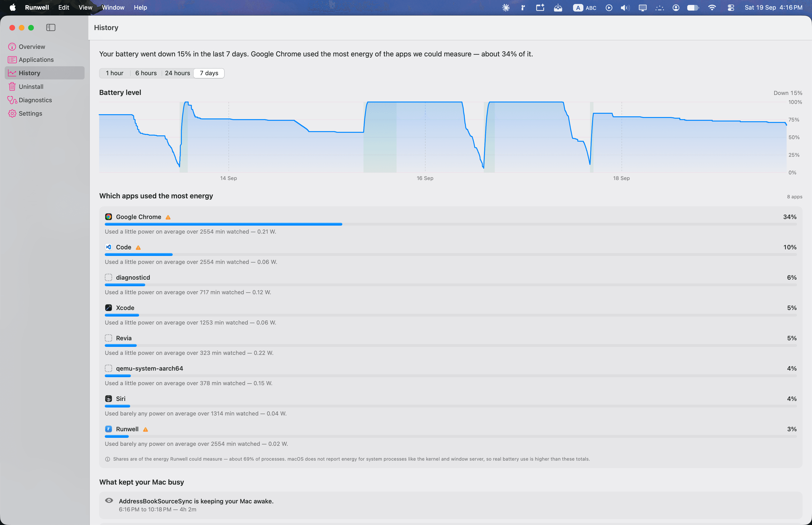The height and width of the screenshot is (525, 812).
Task: Click the Runwell app icon in list
Action: pos(108,429)
